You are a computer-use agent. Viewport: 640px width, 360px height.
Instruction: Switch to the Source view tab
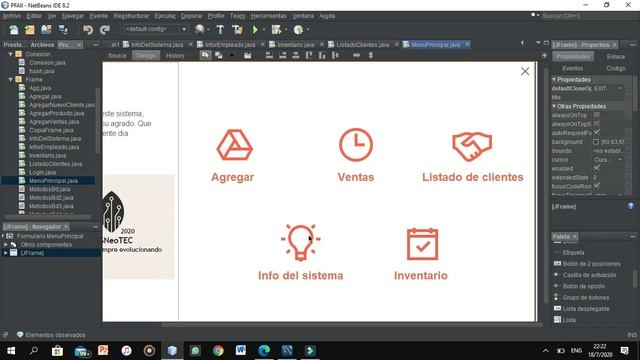coord(117,56)
